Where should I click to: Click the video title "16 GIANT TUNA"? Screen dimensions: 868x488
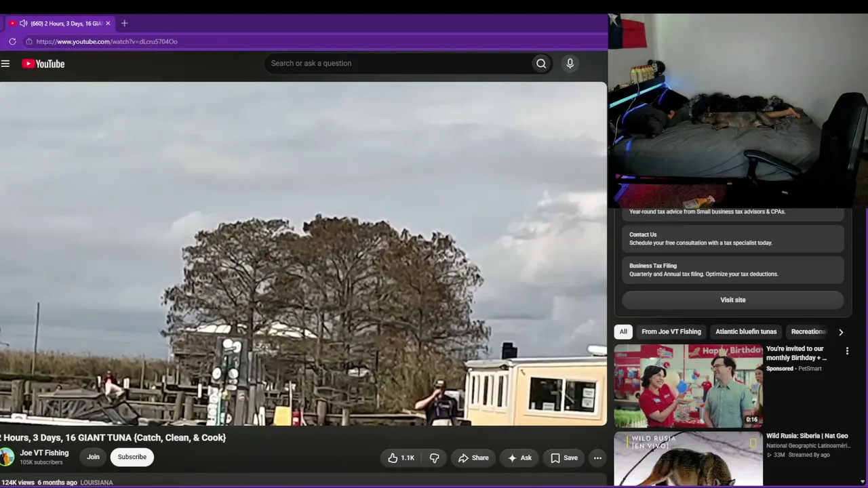(113, 438)
